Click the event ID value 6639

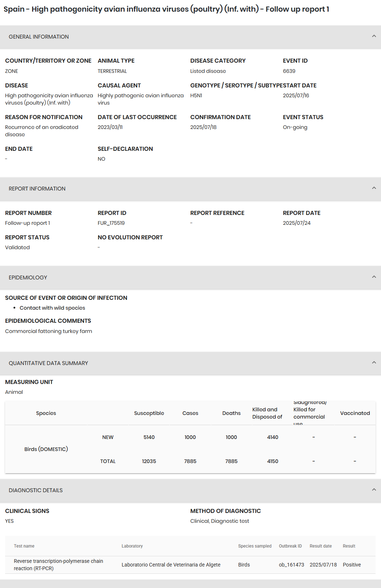pos(289,71)
